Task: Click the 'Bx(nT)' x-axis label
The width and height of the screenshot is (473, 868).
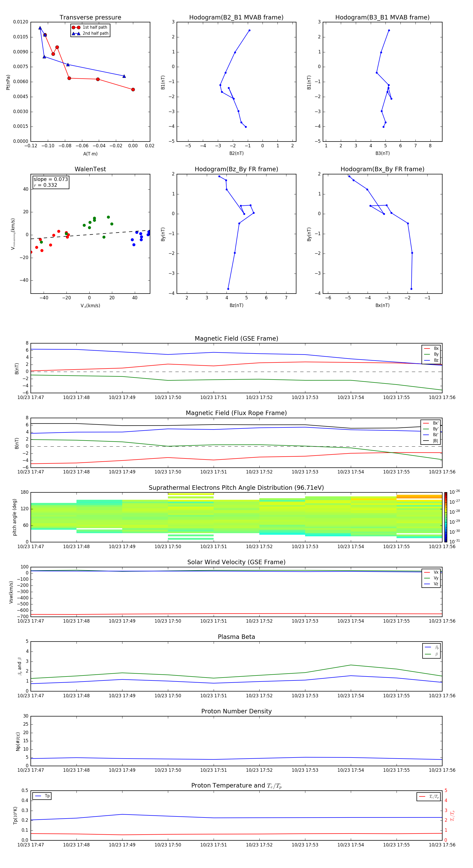Action: tap(382, 305)
